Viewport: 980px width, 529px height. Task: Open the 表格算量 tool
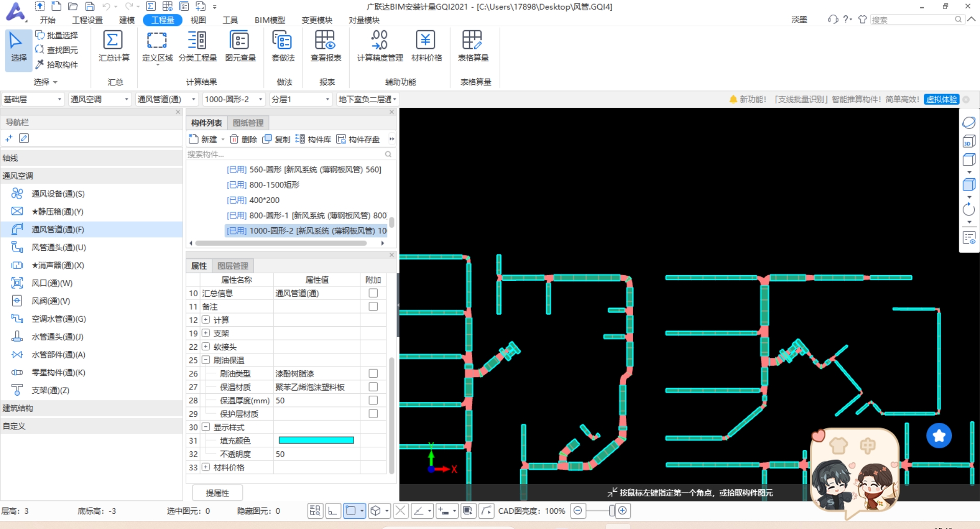473,46
